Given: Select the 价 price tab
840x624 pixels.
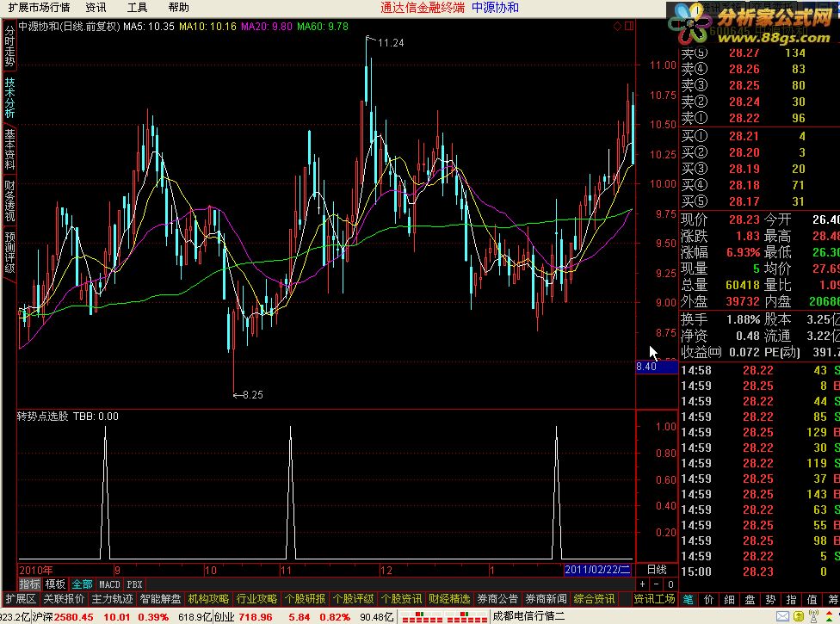Looking at the screenshot, I should click(709, 599).
